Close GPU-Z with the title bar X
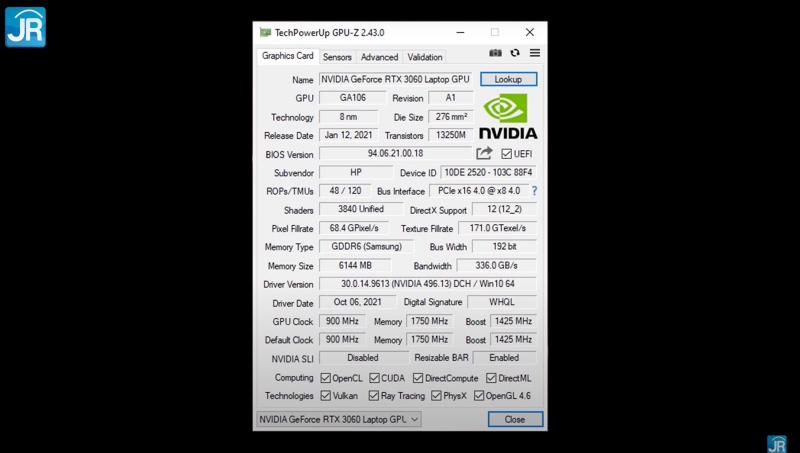This screenshot has width=800, height=453. [x=530, y=33]
